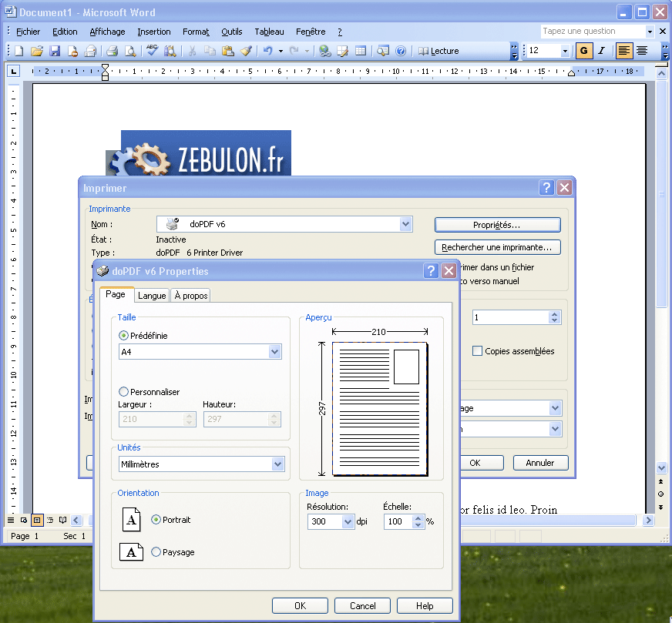Click the Tables and Borders pencil icon
Viewport: 672px width, 623px height.
pos(342,51)
